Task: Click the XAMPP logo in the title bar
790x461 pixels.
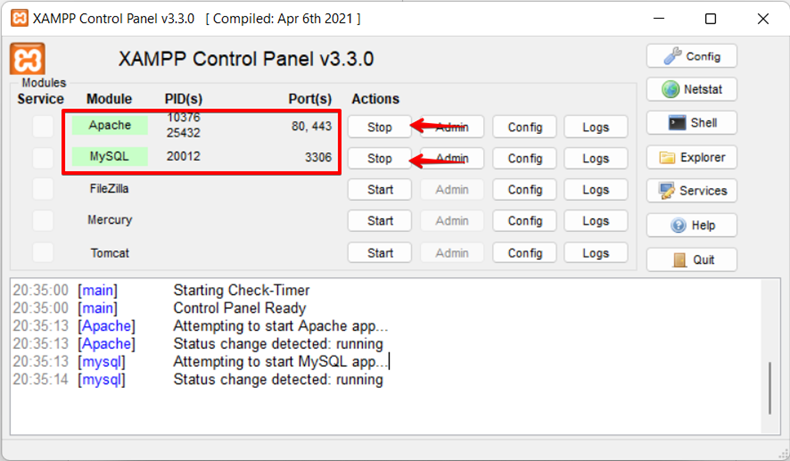Action: pyautogui.click(x=19, y=19)
